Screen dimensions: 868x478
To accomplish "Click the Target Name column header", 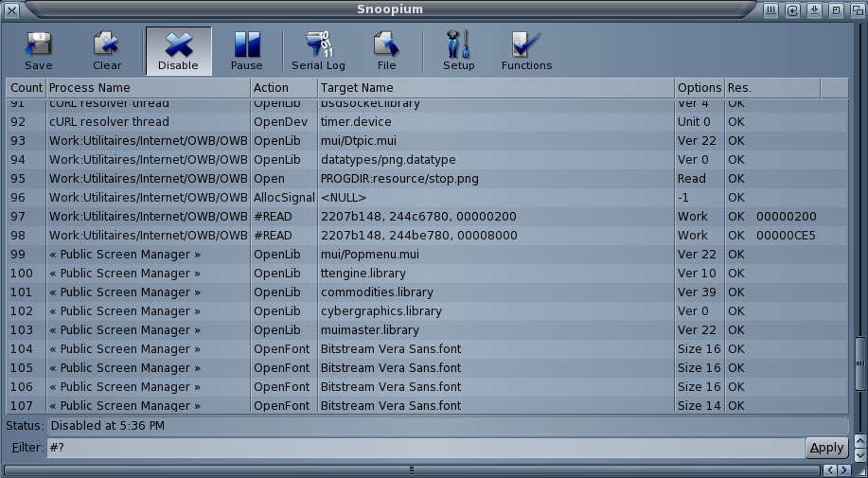I will pyautogui.click(x=496, y=88).
